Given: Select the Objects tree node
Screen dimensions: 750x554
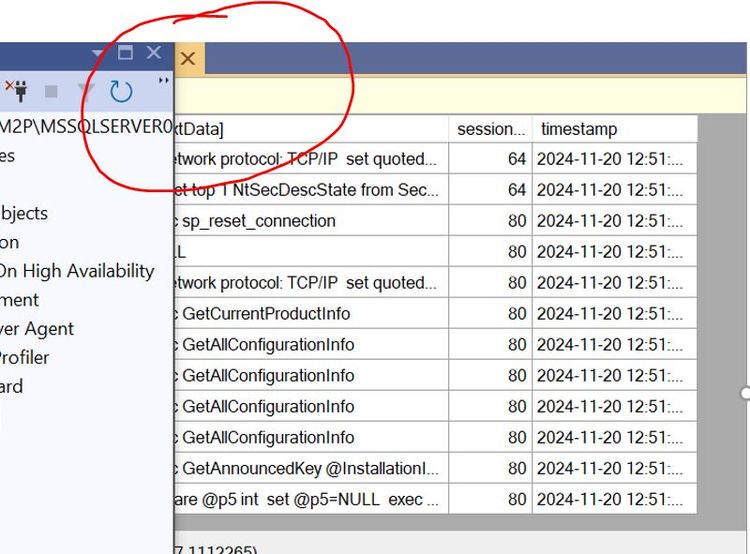Looking at the screenshot, I should [24, 213].
